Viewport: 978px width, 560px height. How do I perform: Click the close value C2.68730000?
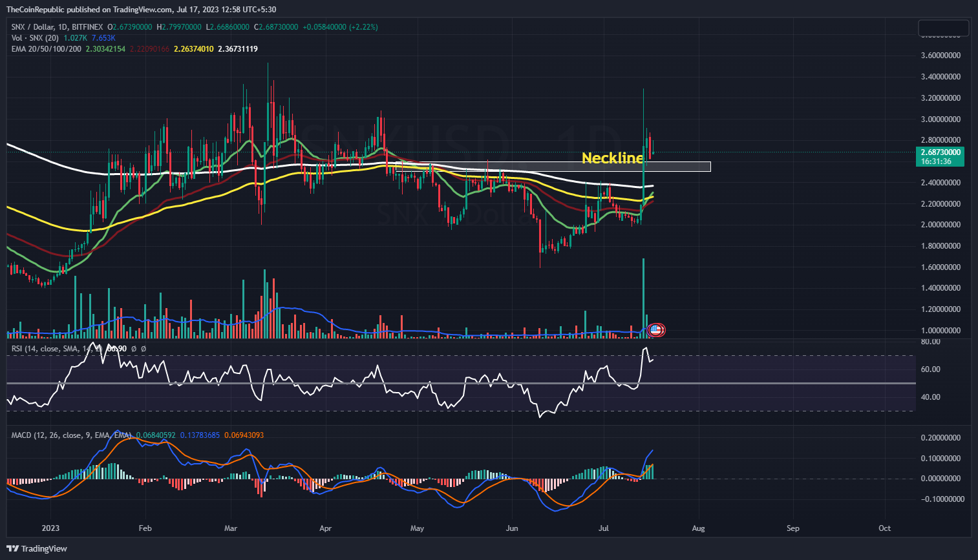click(277, 27)
